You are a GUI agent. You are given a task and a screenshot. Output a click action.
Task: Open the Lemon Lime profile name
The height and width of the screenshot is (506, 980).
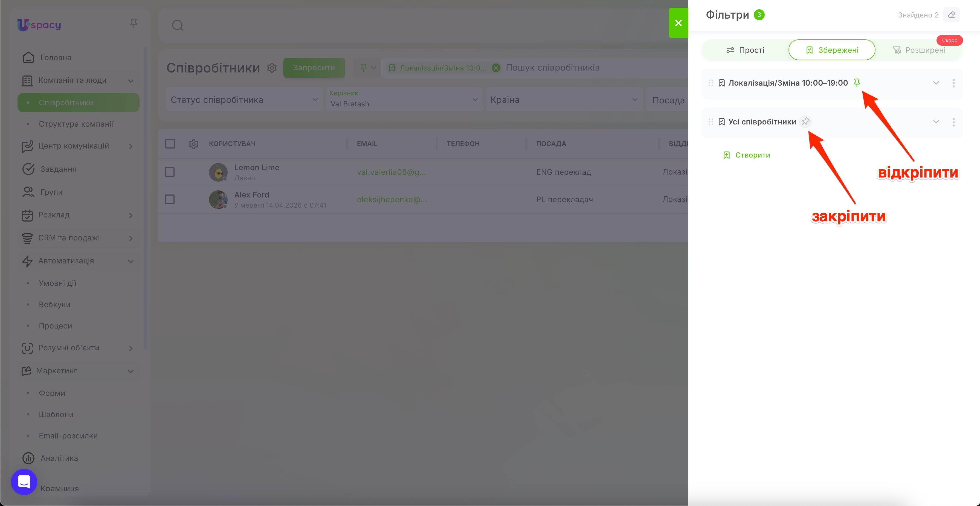[x=256, y=167]
